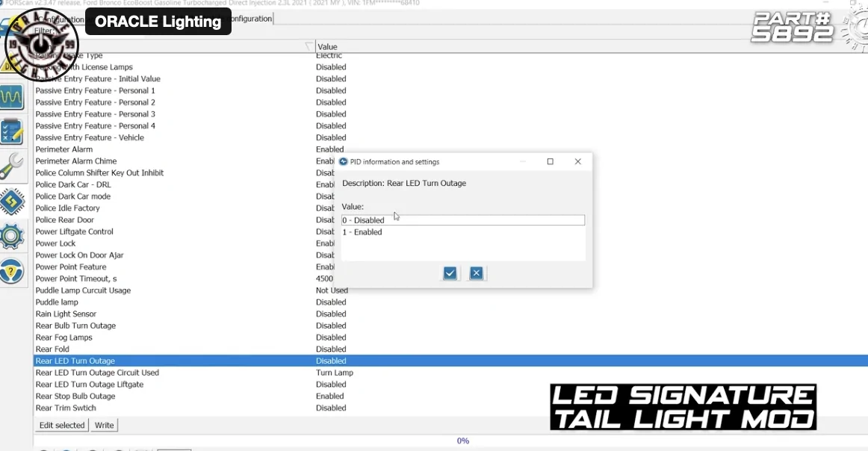Select the Passive Entry Feature - Personal 1 row
Image resolution: width=868 pixels, height=451 pixels.
tap(450, 90)
